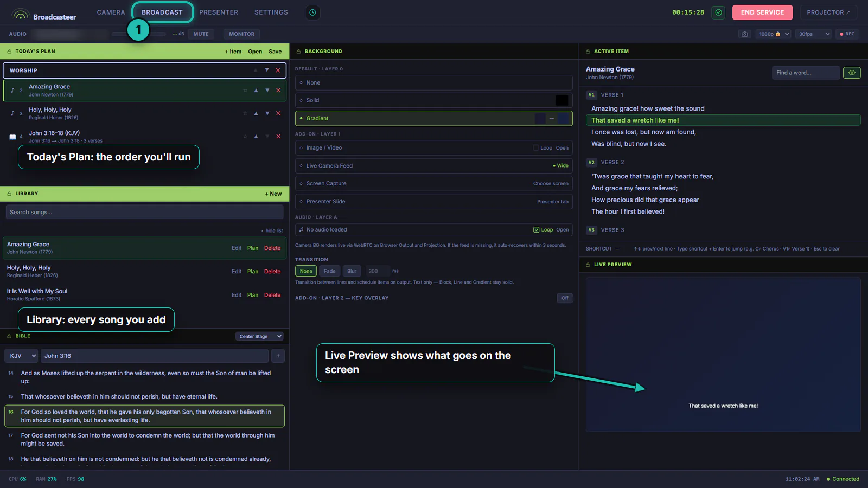The height and width of the screenshot is (488, 868).
Task: Mute the audio
Action: click(x=201, y=34)
